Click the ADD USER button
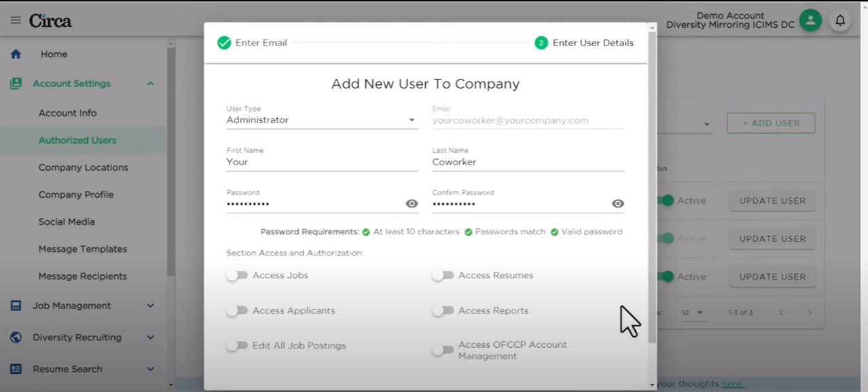868x392 pixels. coord(771,123)
